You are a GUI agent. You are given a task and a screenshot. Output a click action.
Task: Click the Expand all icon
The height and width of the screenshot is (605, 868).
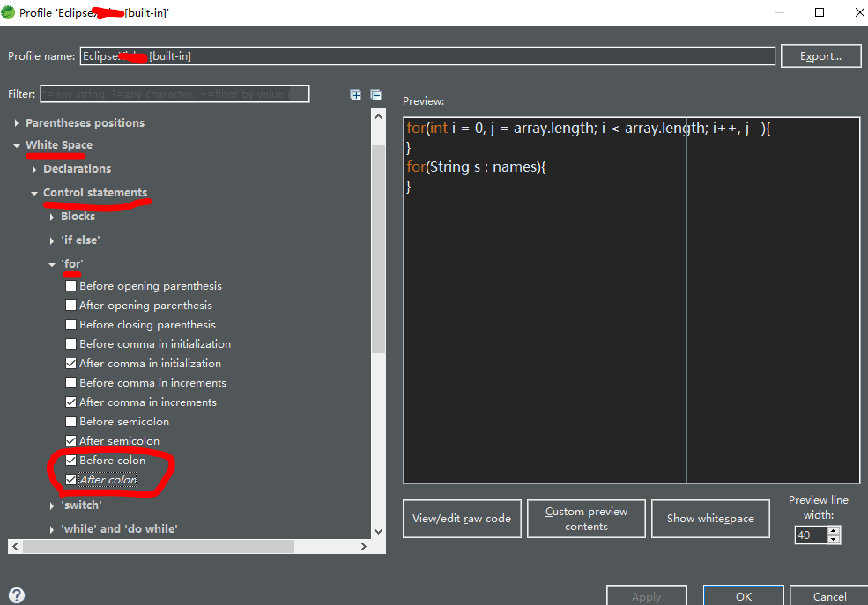(x=355, y=94)
